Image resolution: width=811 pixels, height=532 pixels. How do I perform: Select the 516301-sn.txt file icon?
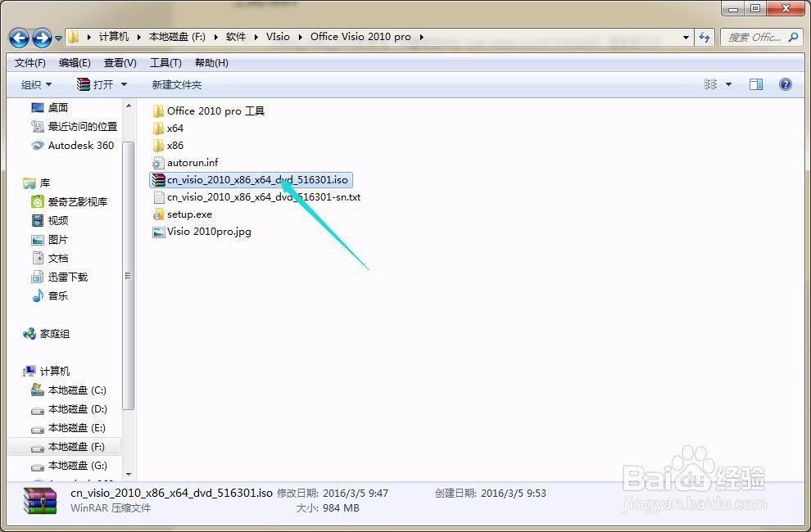158,197
